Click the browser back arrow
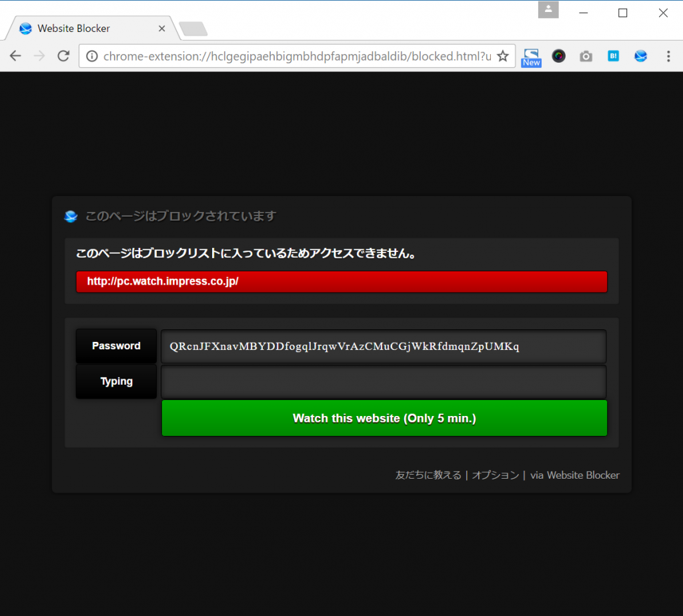The image size is (683, 616). (x=15, y=56)
